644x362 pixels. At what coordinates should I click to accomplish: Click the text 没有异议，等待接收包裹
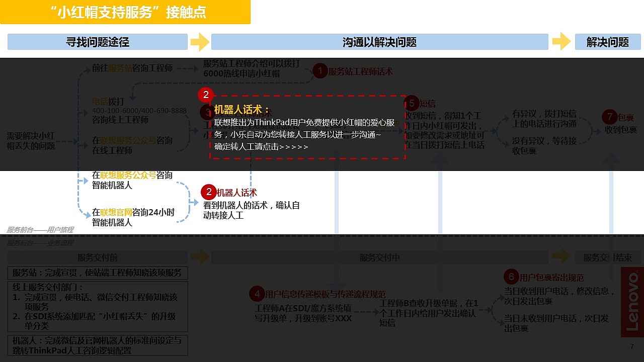coord(544,145)
